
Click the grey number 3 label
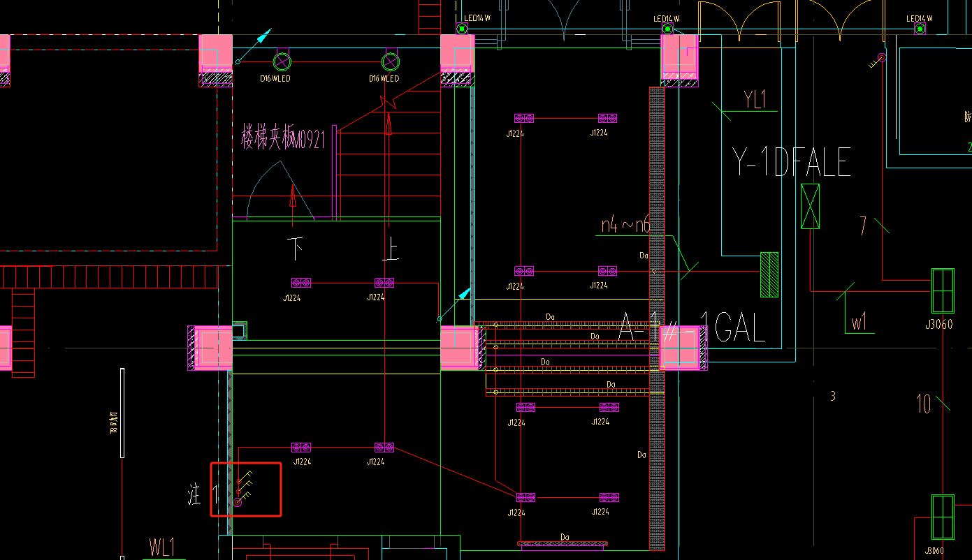coord(832,397)
